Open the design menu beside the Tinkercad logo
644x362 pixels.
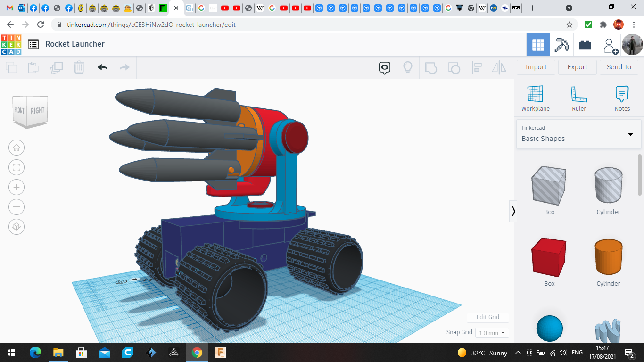33,44
